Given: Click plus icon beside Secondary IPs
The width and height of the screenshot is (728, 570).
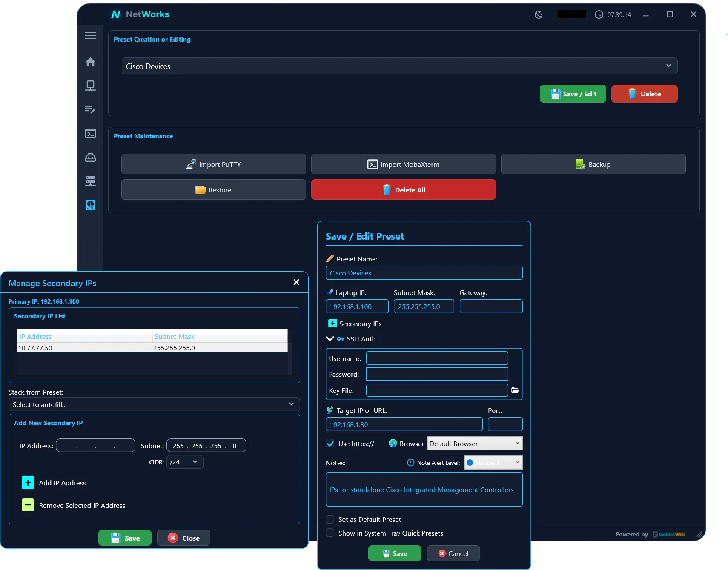Looking at the screenshot, I should (332, 324).
